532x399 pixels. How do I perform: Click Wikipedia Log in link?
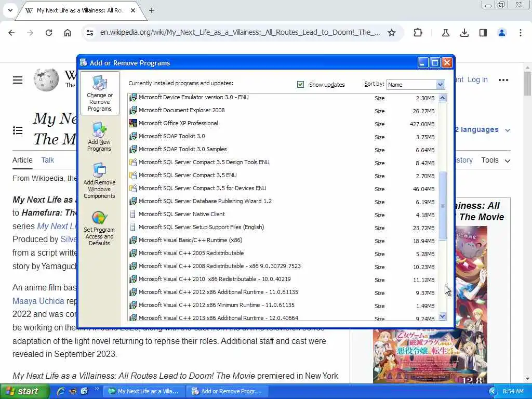click(x=477, y=79)
